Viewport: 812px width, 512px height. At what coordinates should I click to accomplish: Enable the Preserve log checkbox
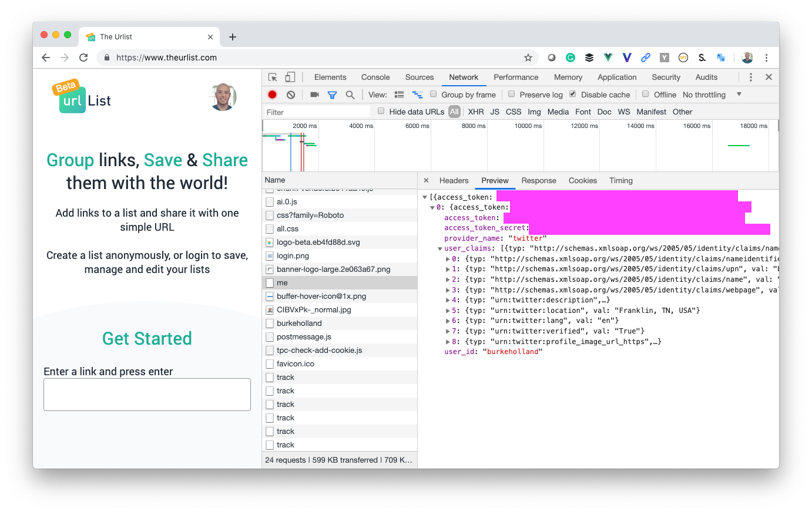(512, 94)
